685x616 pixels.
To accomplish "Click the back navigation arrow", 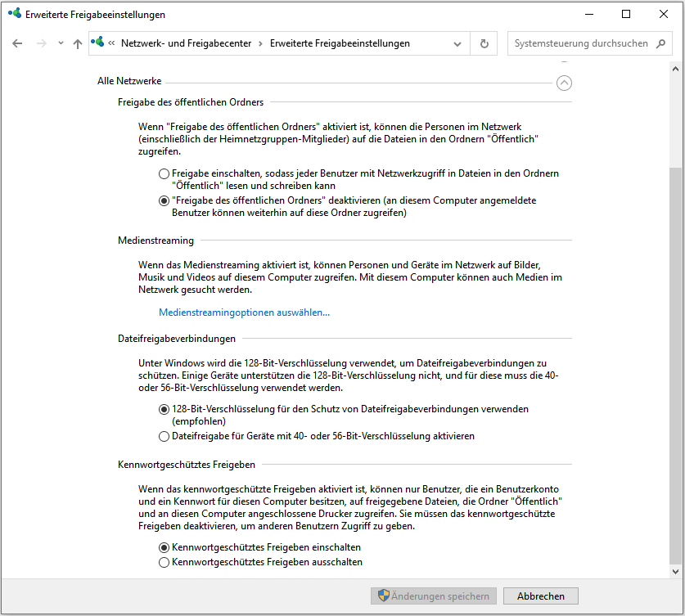I will [17, 43].
